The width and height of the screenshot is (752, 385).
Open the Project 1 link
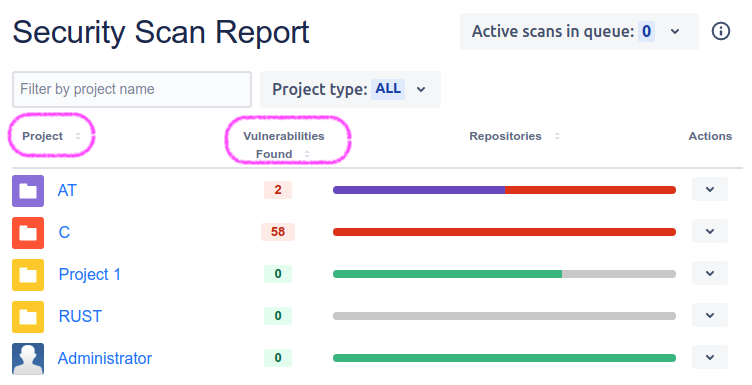89,274
